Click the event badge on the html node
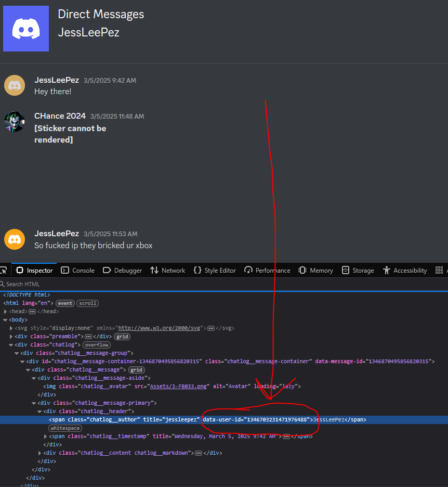Image resolution: width=448 pixels, height=487 pixels. (x=65, y=303)
